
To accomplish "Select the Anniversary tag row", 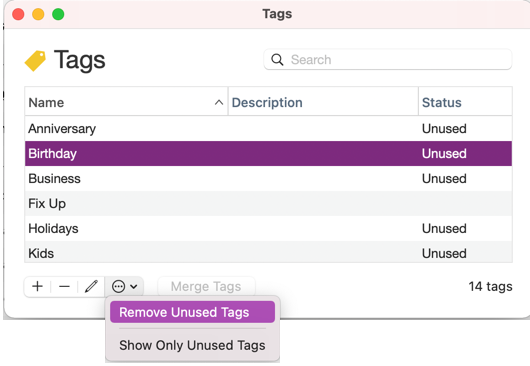I will 268,128.
